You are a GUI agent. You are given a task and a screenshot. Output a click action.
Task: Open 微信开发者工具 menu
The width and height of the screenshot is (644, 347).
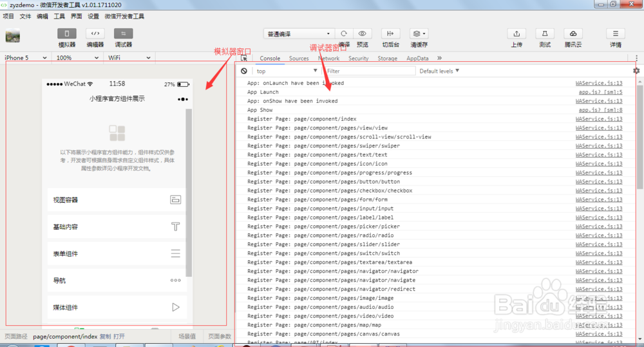124,17
